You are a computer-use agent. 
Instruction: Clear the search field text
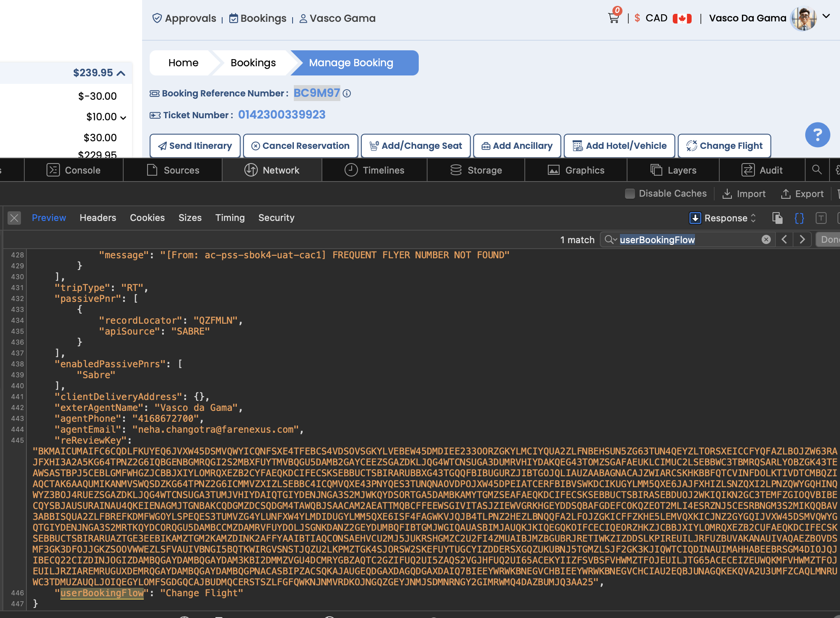click(766, 239)
